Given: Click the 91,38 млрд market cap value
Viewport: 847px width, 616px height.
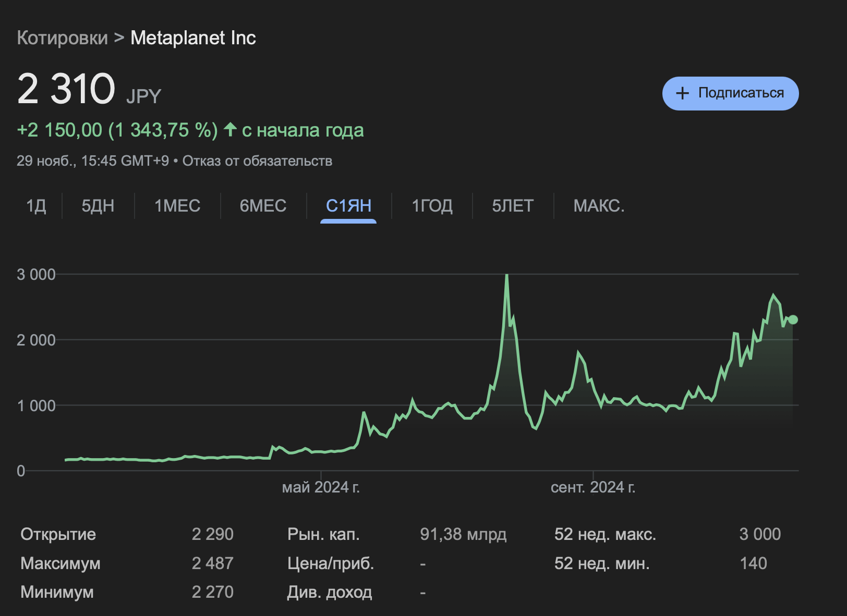Looking at the screenshot, I should 463,534.
